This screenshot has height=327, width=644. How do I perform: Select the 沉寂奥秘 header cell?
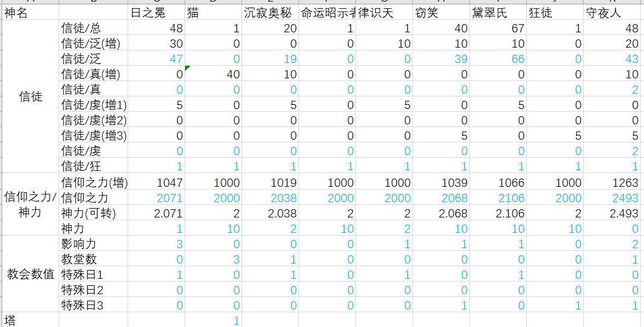point(270,13)
